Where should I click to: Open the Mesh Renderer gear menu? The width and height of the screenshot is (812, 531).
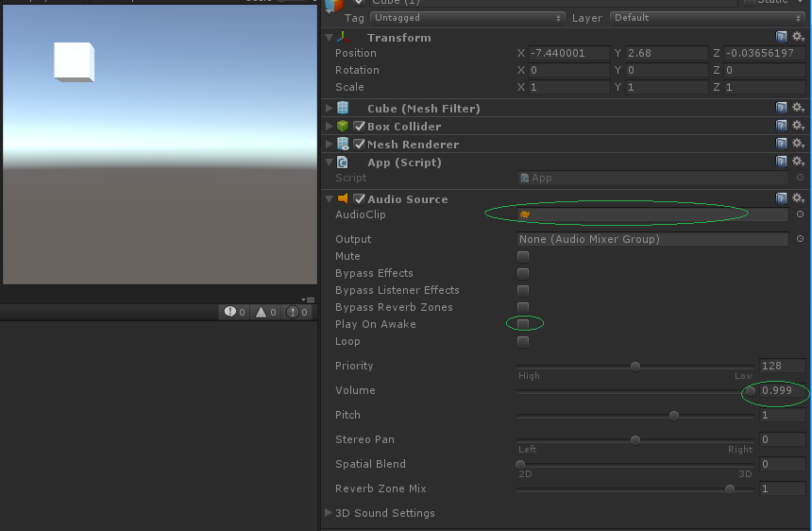pyautogui.click(x=798, y=144)
